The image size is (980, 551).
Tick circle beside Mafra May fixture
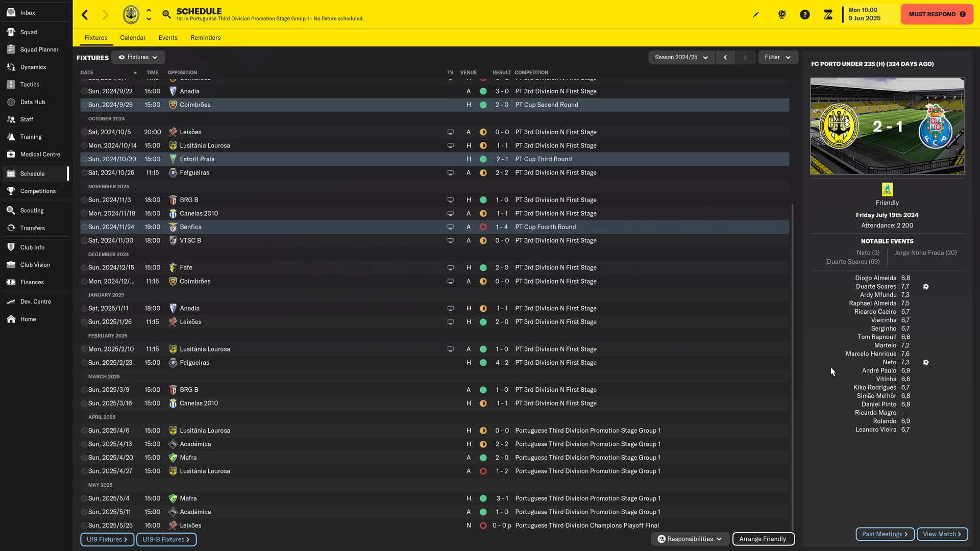click(x=84, y=498)
